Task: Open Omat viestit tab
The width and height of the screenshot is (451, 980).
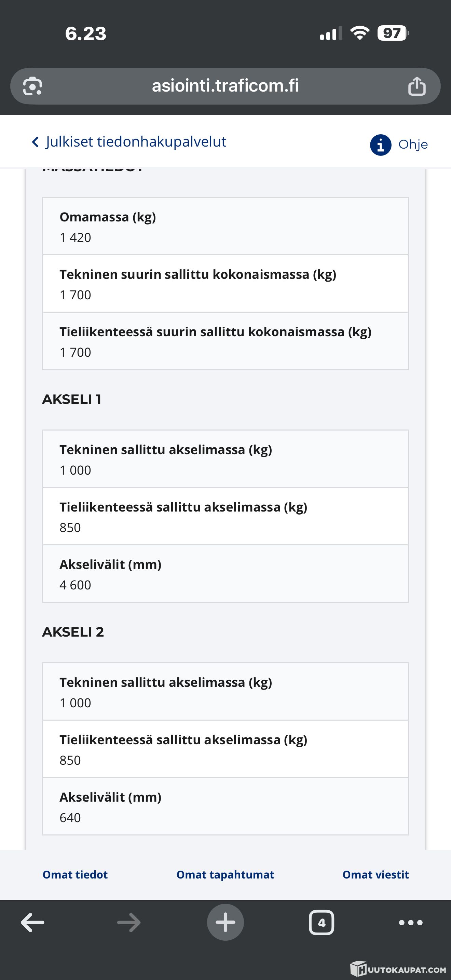Action: [376, 875]
